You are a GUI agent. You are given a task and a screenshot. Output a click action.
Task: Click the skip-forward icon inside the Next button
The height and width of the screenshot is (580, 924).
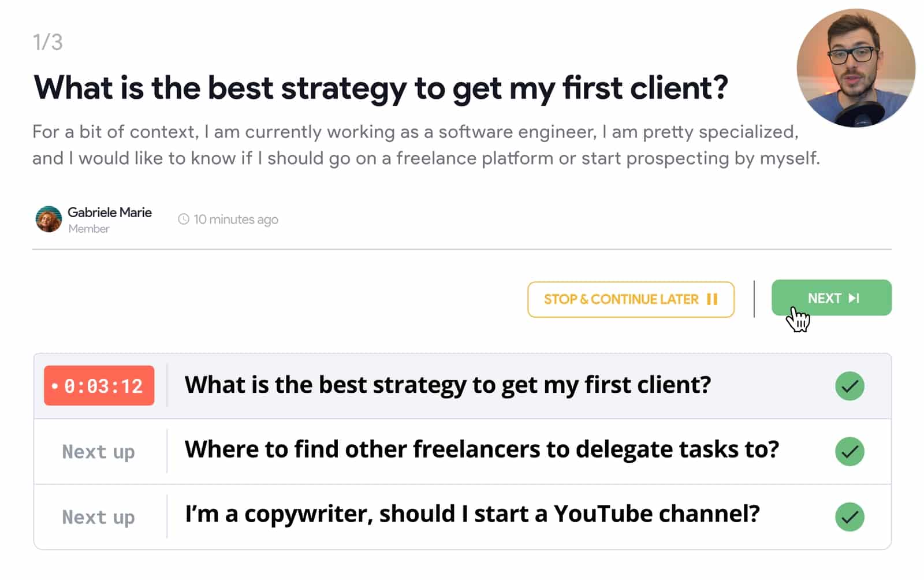[x=854, y=298]
